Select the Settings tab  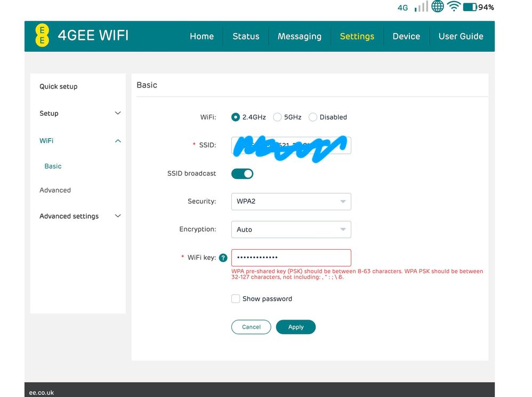357,36
